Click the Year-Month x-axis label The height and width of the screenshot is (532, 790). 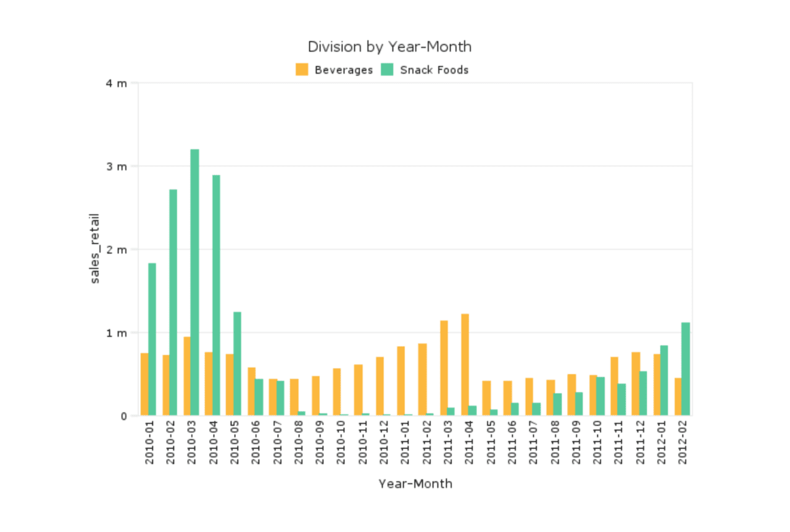(x=416, y=483)
